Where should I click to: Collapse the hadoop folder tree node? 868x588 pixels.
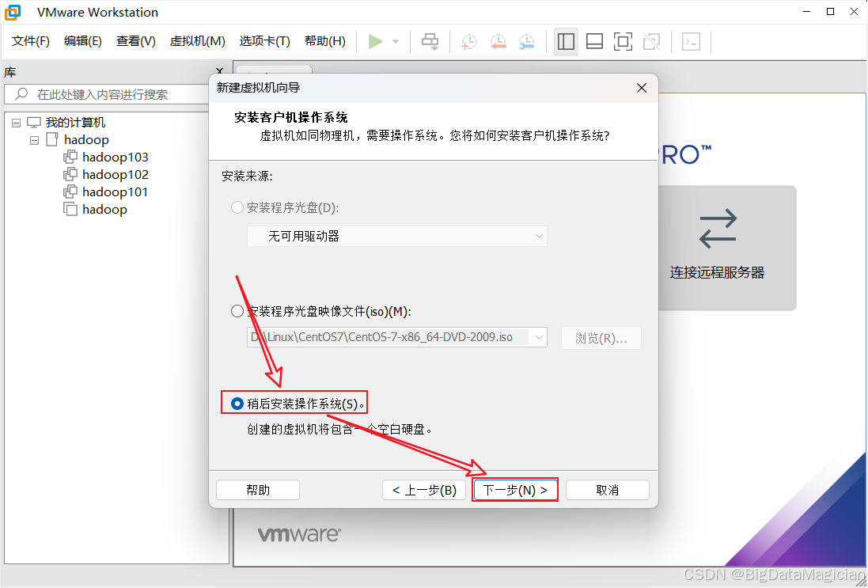click(x=34, y=140)
